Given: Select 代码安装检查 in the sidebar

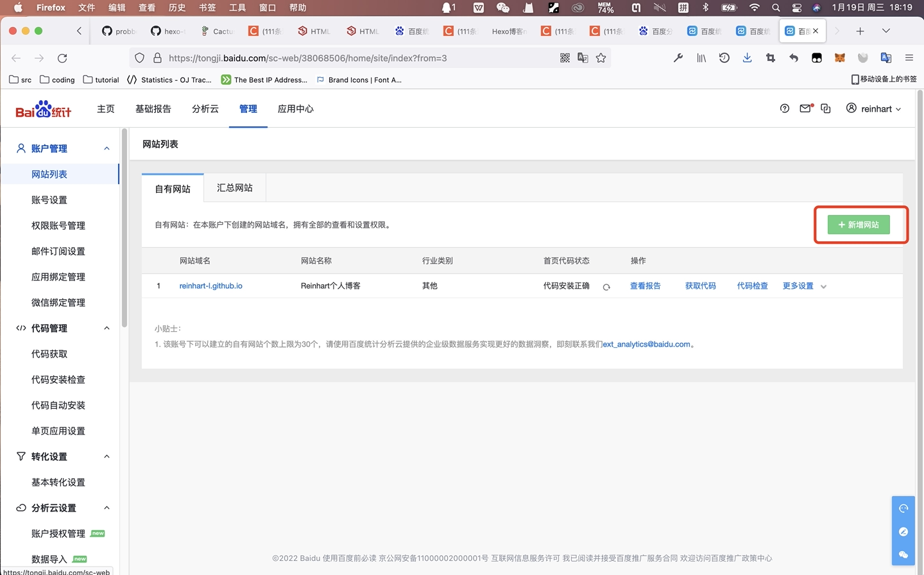Looking at the screenshot, I should click(58, 379).
